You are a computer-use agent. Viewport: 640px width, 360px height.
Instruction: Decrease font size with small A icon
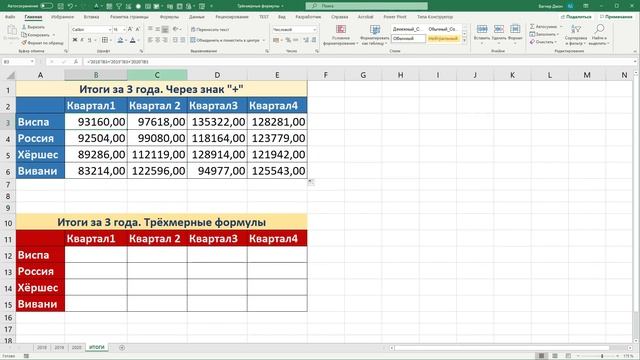tap(137, 29)
